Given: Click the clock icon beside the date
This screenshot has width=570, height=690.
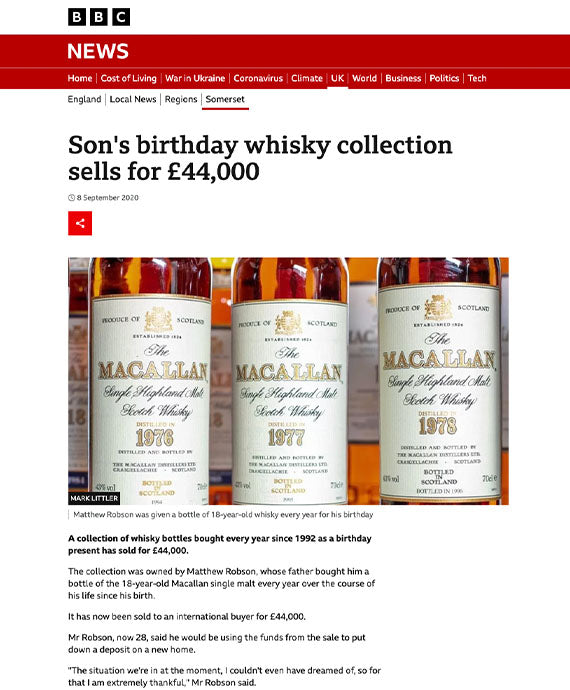Looking at the screenshot, I should click(x=71, y=198).
